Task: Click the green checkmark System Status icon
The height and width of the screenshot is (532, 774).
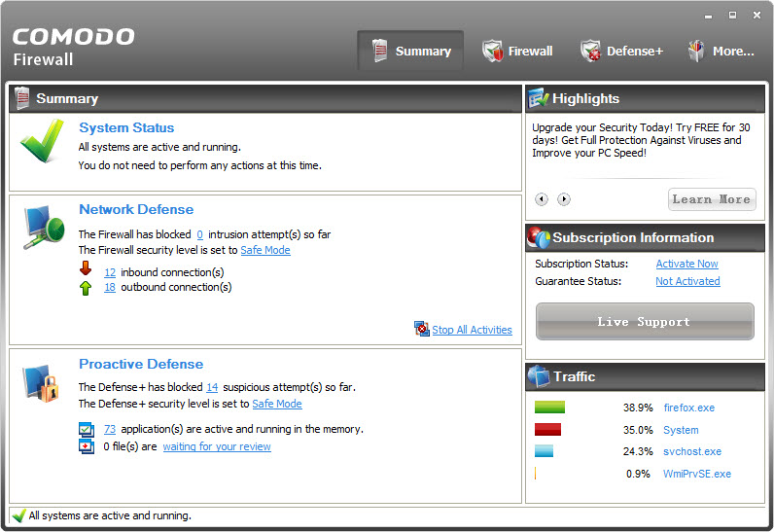Action: pyautogui.click(x=43, y=141)
